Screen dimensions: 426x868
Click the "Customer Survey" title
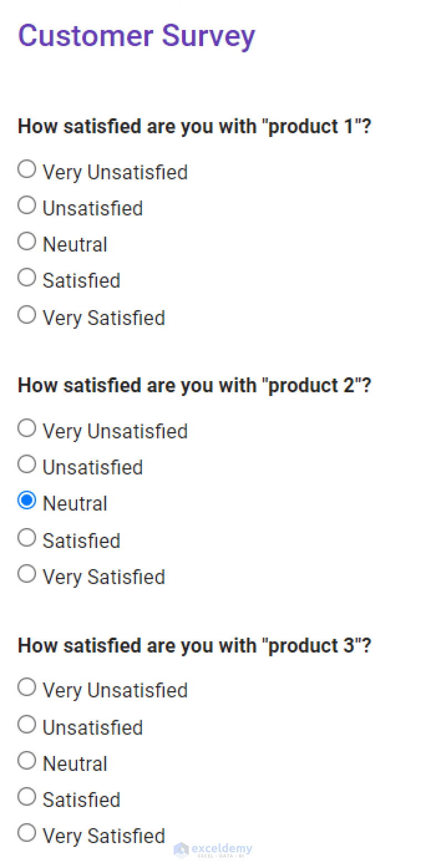136,35
